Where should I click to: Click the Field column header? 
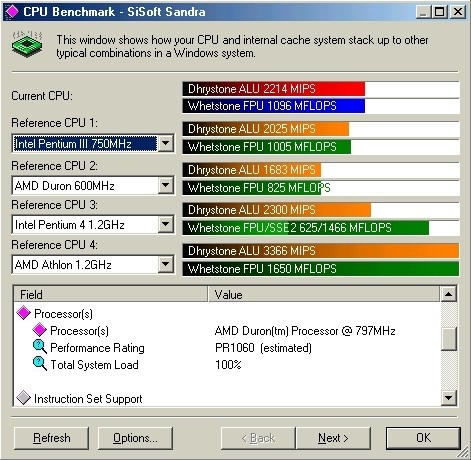click(110, 294)
